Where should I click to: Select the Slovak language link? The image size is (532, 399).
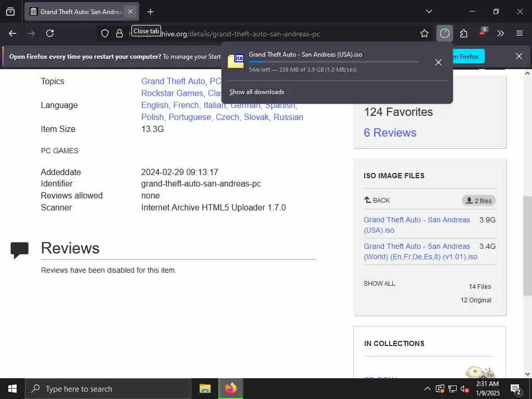click(256, 117)
